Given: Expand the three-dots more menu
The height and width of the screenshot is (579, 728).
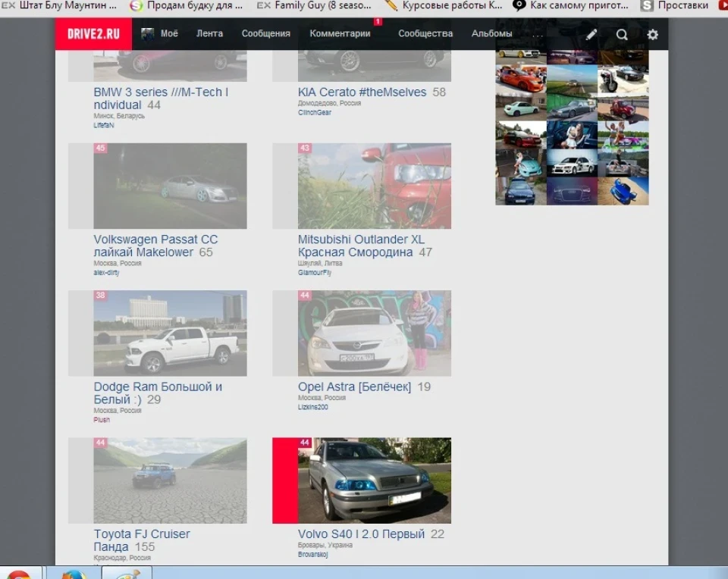Looking at the screenshot, I should coord(537,36).
